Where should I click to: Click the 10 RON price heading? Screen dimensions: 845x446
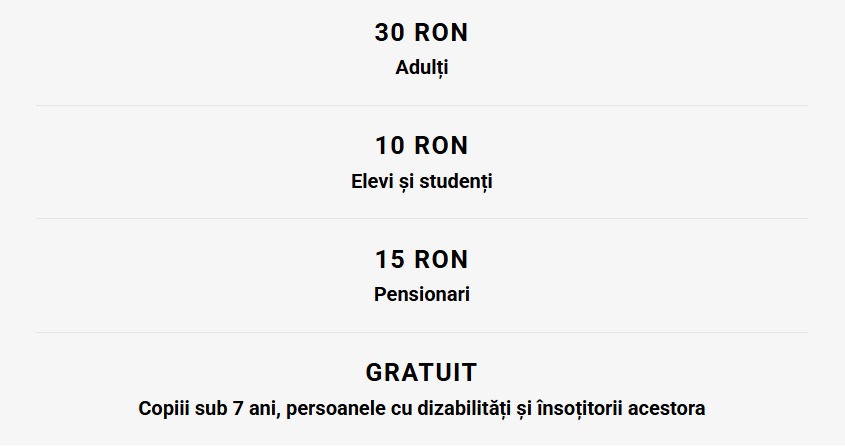click(422, 146)
